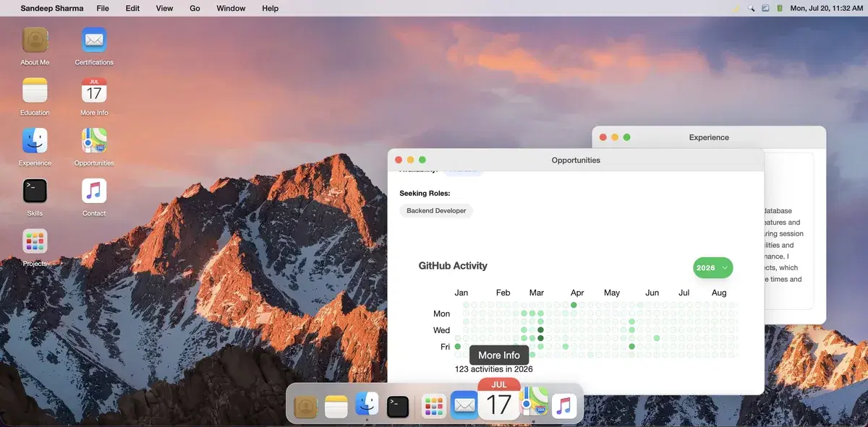Click the GitHub Activity heading
Image resolution: width=868 pixels, height=427 pixels.
tap(453, 266)
